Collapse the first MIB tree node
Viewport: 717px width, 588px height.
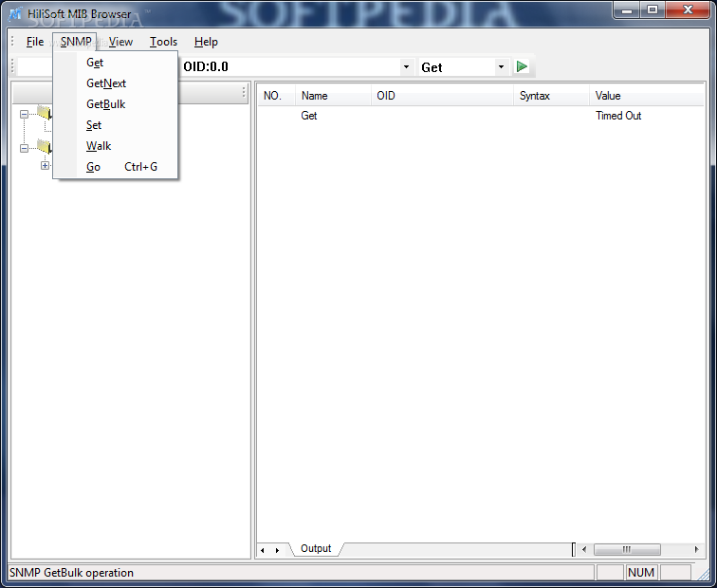click(25, 114)
